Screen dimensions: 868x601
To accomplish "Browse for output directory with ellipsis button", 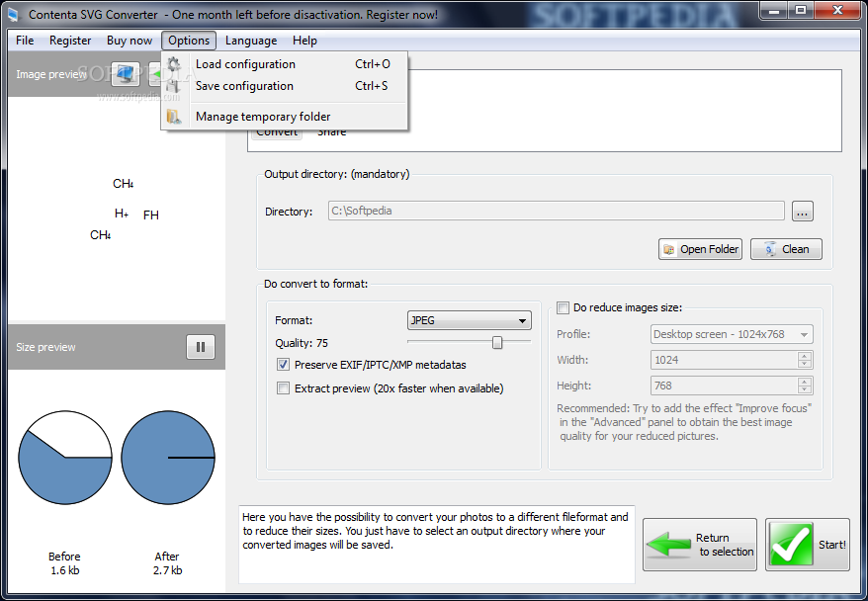I will pyautogui.click(x=802, y=212).
